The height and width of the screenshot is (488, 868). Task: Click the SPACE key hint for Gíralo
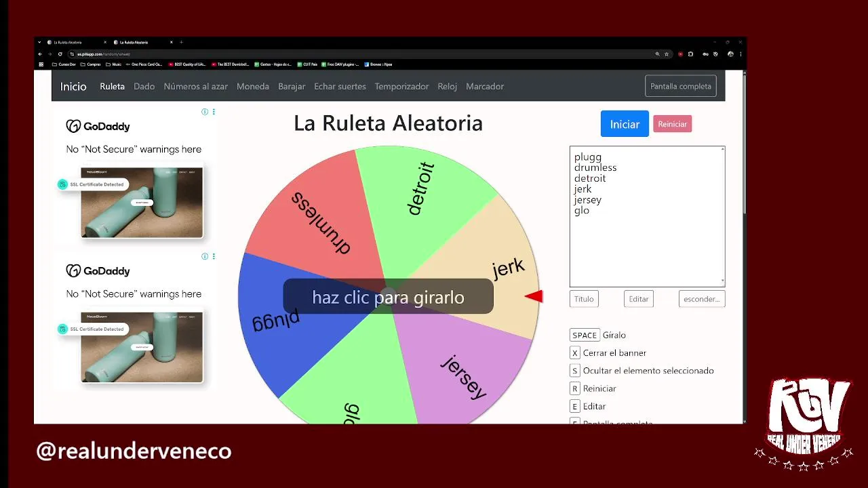585,335
